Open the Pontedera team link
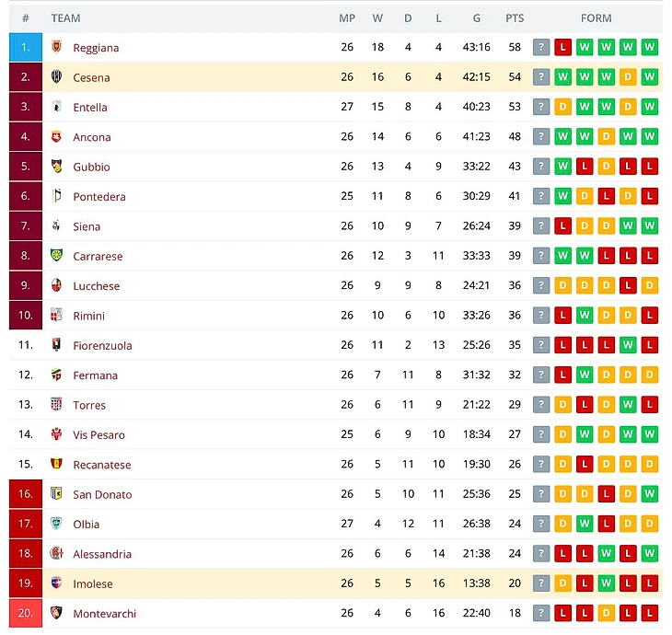 99,197
